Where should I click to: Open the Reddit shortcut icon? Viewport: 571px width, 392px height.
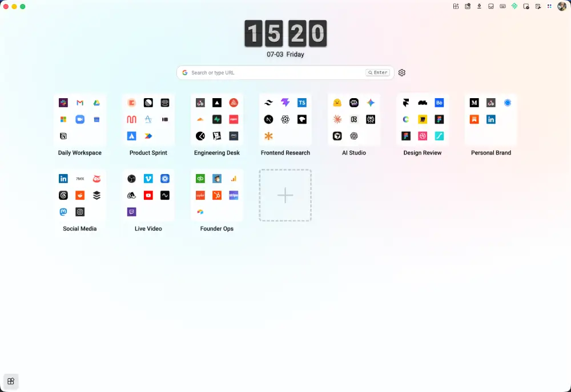point(80,196)
